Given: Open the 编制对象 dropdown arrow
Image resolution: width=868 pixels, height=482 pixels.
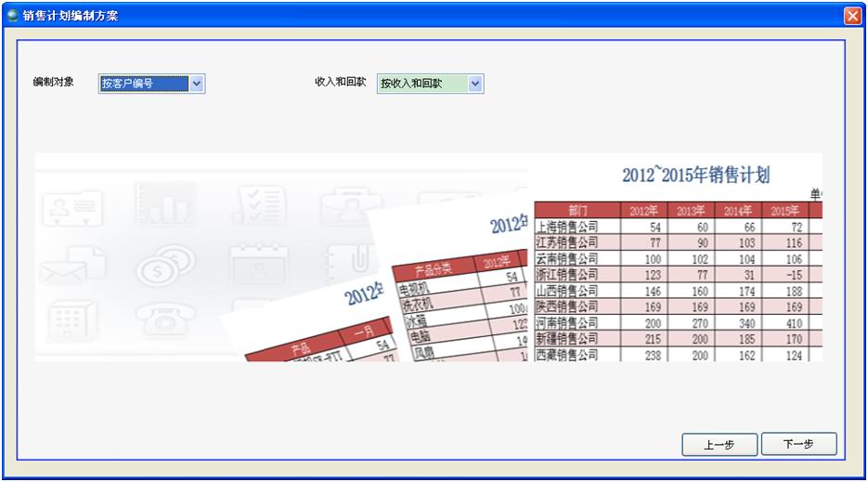Looking at the screenshot, I should tap(196, 85).
